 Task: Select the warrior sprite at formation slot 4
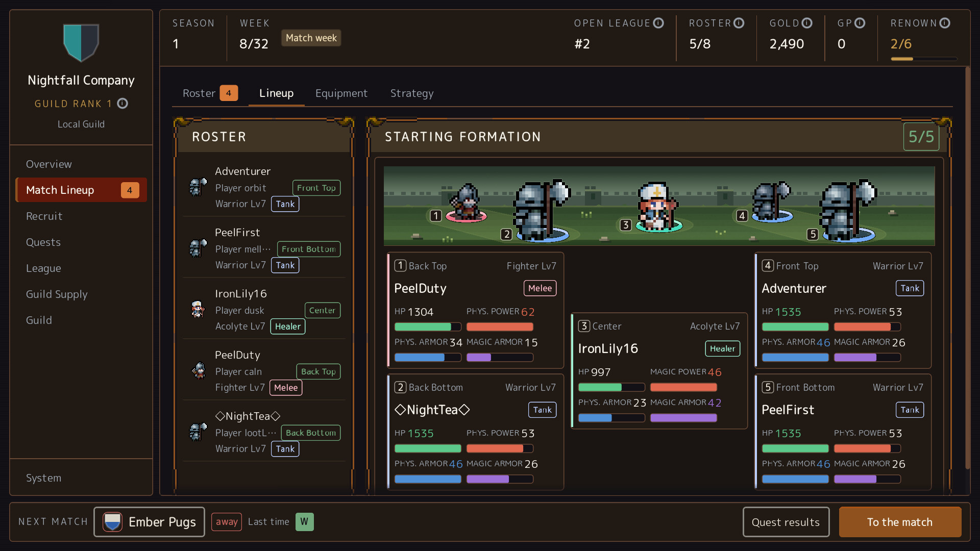coord(771,201)
